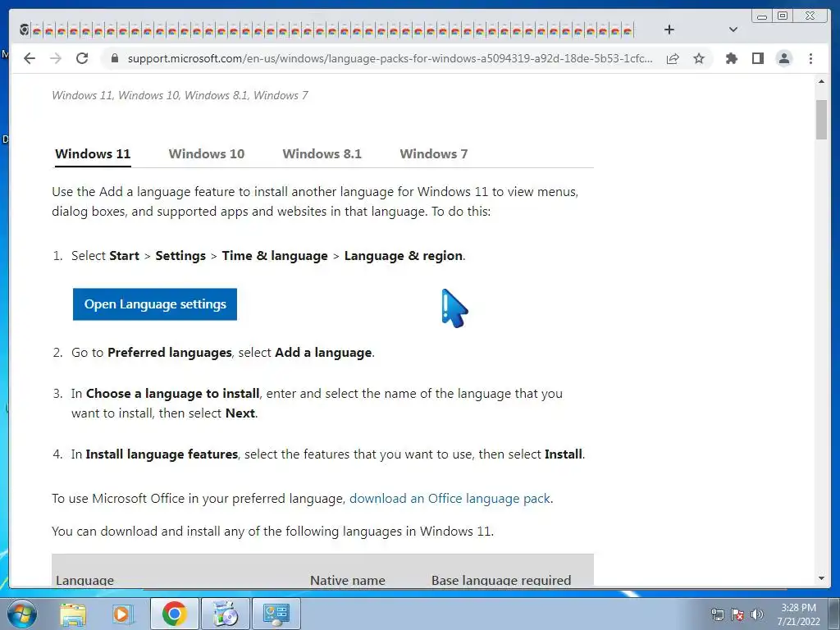This screenshot has width=840, height=630.
Task: Click the scrollbar up arrow
Action: [821, 81]
